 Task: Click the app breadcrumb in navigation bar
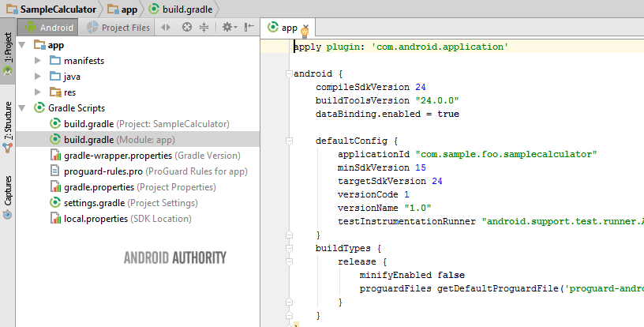point(122,9)
